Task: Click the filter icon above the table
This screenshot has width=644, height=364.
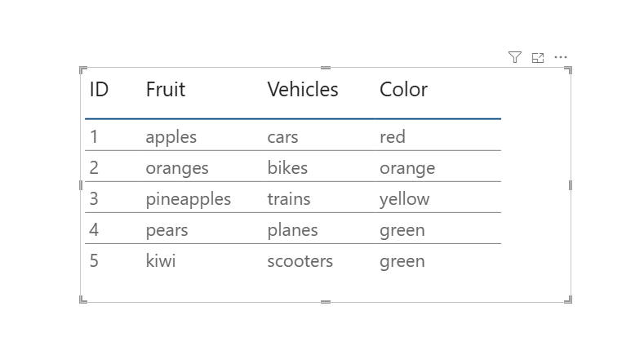Action: tap(514, 57)
